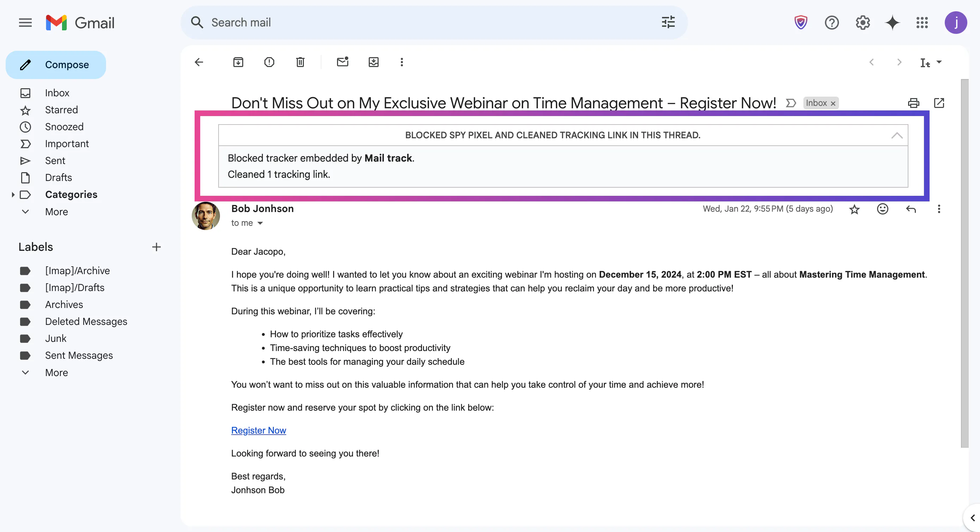Open the Sent Messages label

pos(79,355)
